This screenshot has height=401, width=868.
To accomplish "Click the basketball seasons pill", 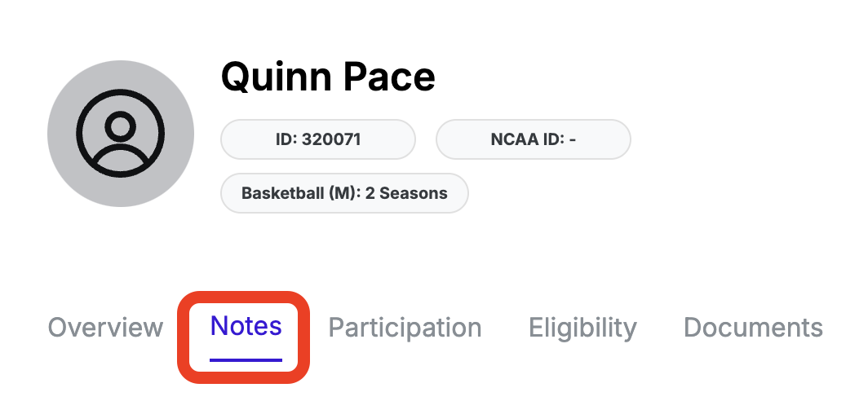I will [x=344, y=193].
